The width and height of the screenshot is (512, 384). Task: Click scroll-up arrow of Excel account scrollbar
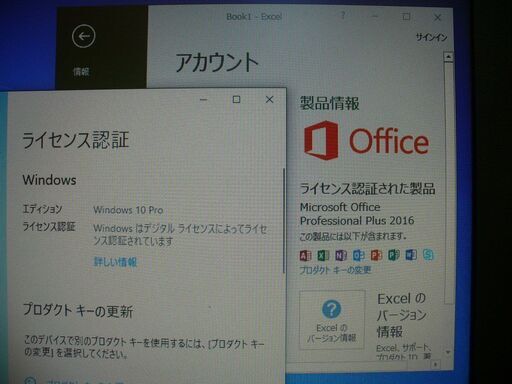coord(449,57)
